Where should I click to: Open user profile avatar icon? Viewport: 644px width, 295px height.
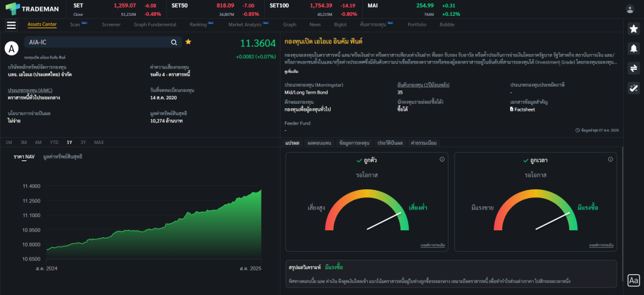click(630, 9)
